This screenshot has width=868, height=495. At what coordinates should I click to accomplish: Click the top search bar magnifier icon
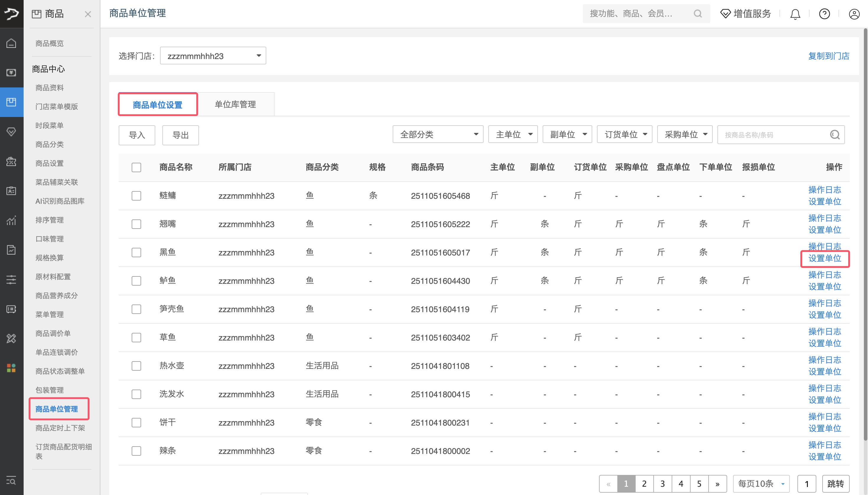point(697,14)
